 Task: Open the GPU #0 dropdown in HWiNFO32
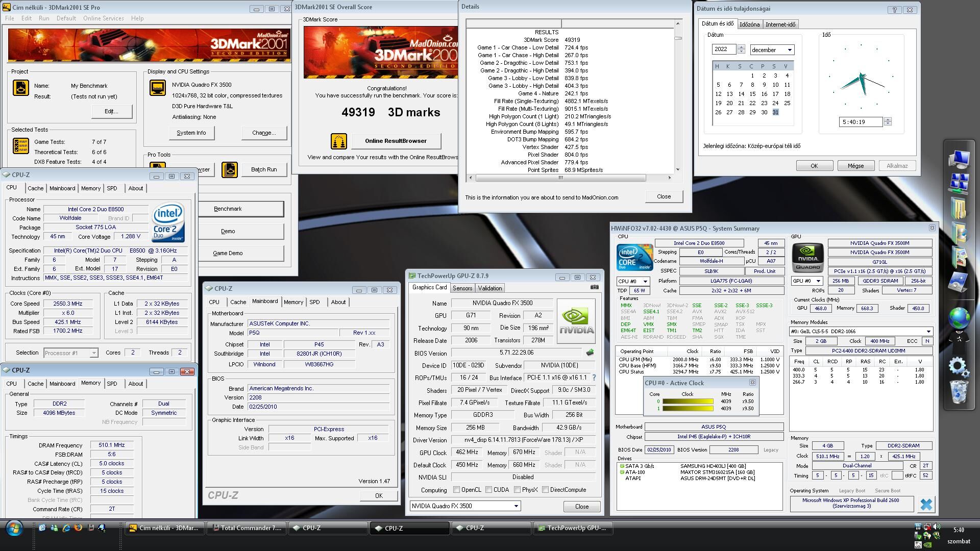(807, 281)
